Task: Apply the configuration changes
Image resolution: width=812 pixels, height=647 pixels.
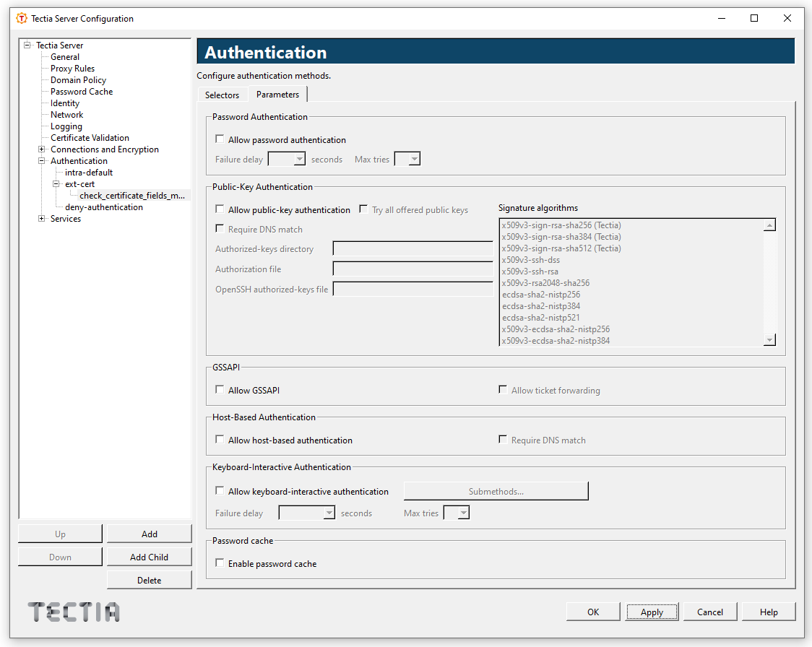Action: pyautogui.click(x=652, y=612)
